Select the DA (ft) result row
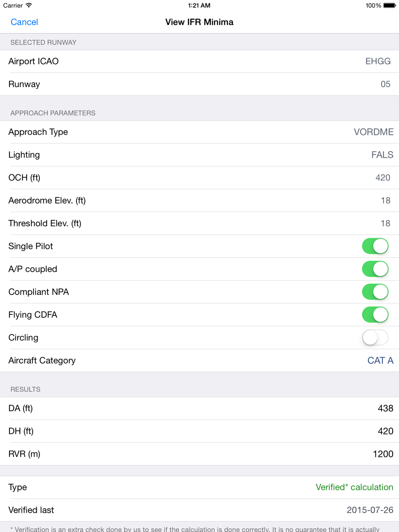Image resolution: width=399 pixels, height=532 pixels. (x=199, y=408)
